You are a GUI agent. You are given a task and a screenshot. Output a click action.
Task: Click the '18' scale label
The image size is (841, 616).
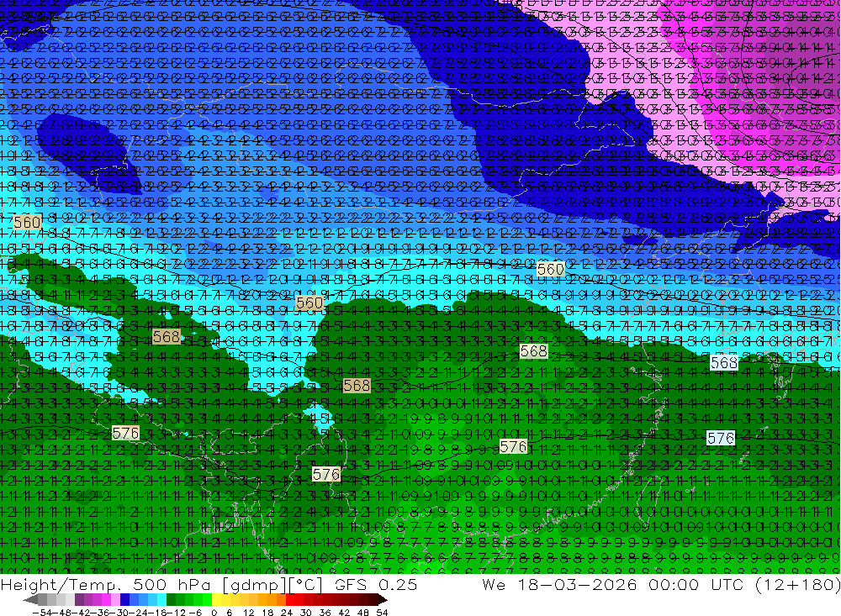tap(267, 613)
